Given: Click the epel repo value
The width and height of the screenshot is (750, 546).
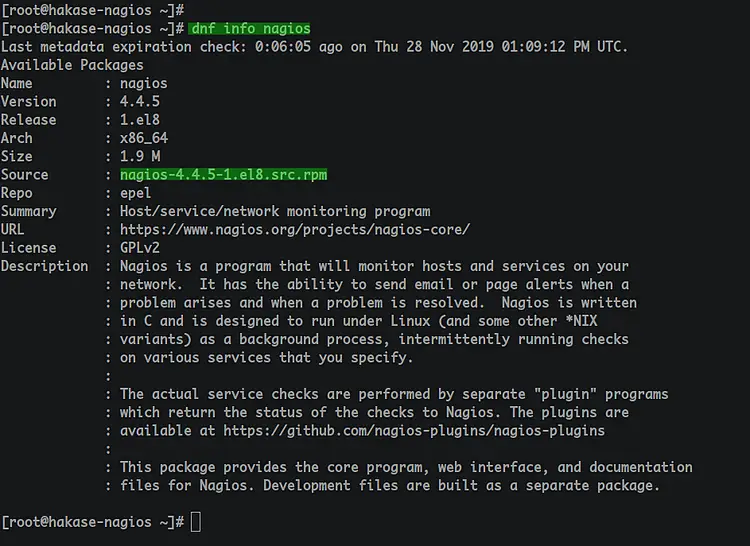Looking at the screenshot, I should (135, 193).
